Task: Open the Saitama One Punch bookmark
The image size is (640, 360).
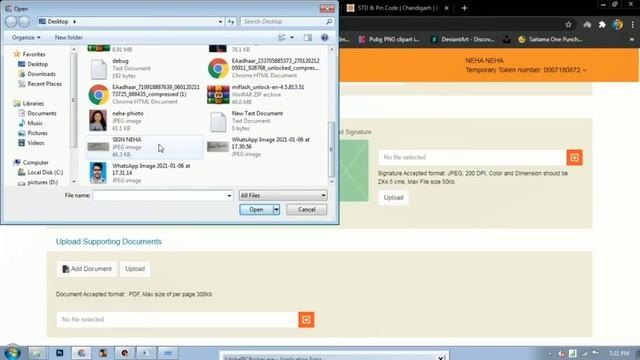Action: 550,40
